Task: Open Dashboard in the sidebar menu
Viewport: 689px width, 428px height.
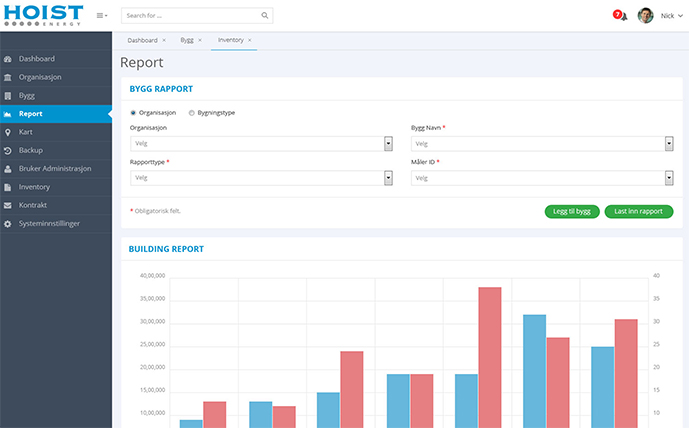Action: (56, 59)
